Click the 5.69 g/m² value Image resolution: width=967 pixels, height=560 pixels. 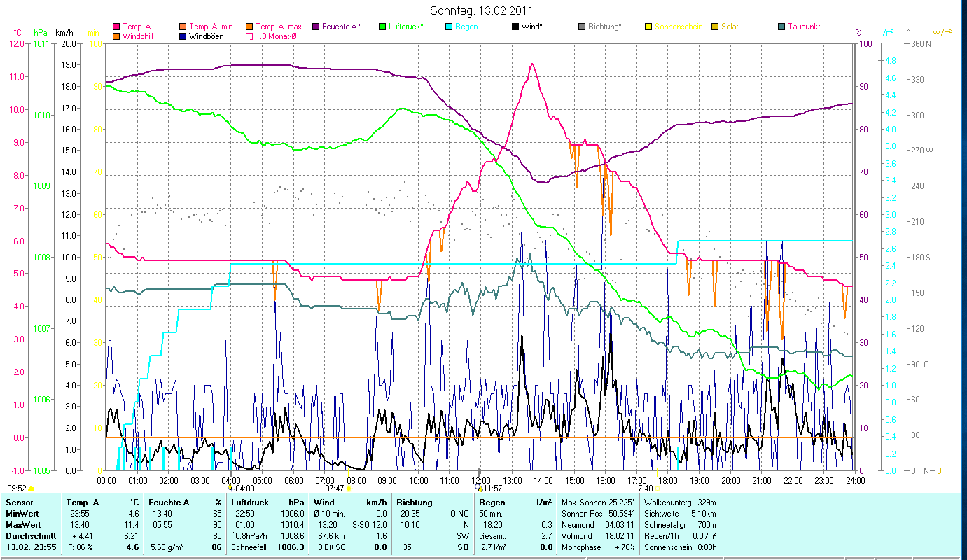(168, 547)
